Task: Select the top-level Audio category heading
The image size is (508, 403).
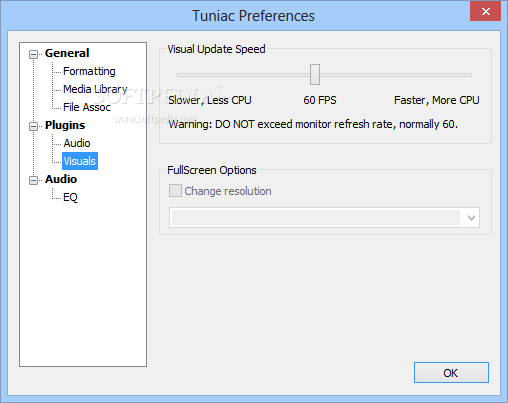Action: (x=61, y=179)
